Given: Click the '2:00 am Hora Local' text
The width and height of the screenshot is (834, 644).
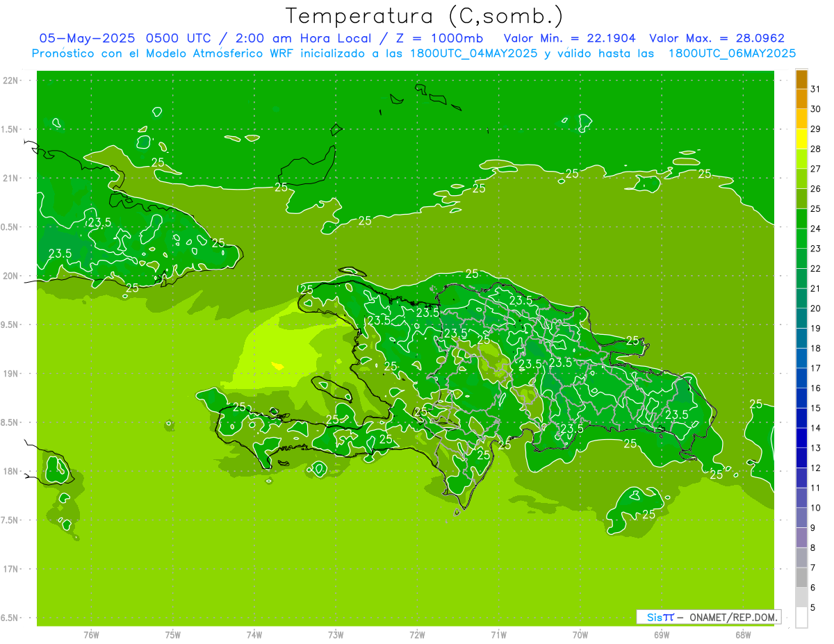Looking at the screenshot, I should click(x=302, y=38).
